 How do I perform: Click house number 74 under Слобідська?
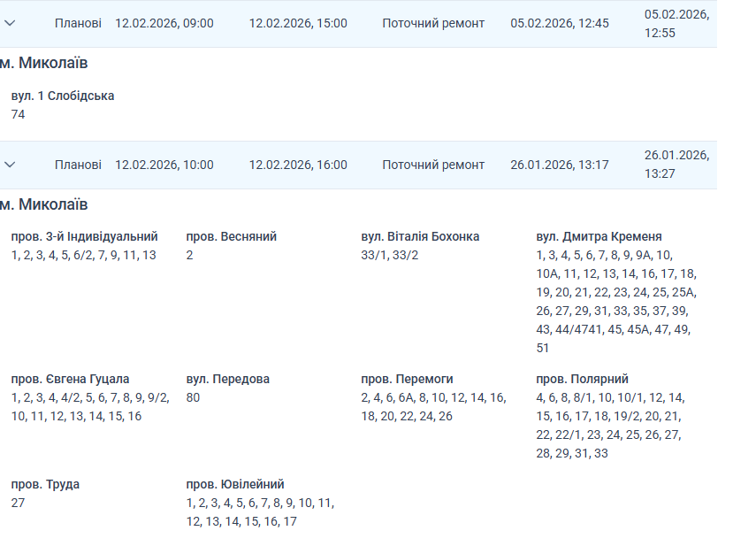pyautogui.click(x=19, y=114)
